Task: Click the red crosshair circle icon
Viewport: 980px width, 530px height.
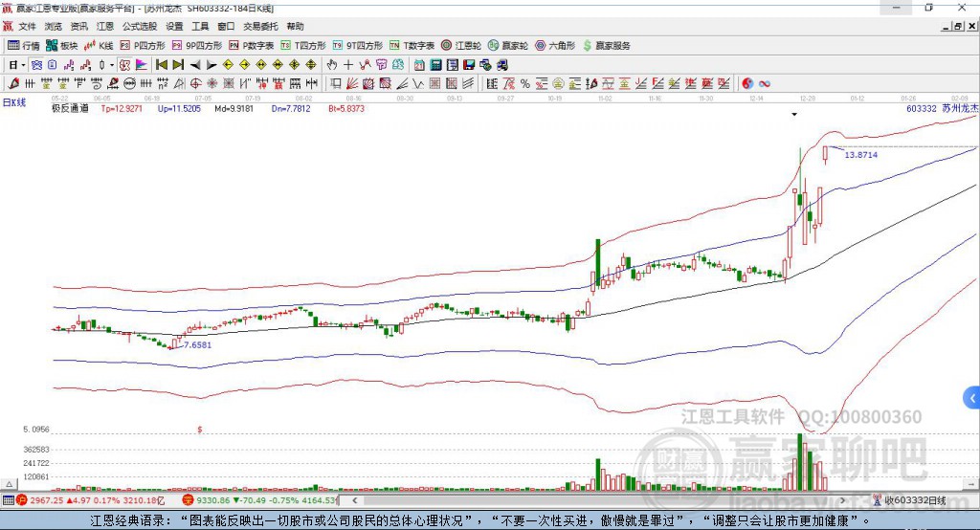Action: [195, 84]
